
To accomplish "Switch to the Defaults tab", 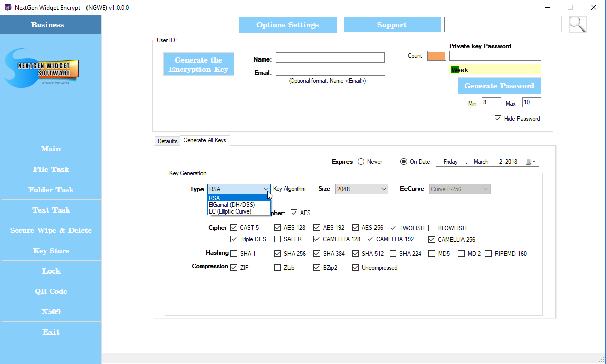I will point(167,141).
